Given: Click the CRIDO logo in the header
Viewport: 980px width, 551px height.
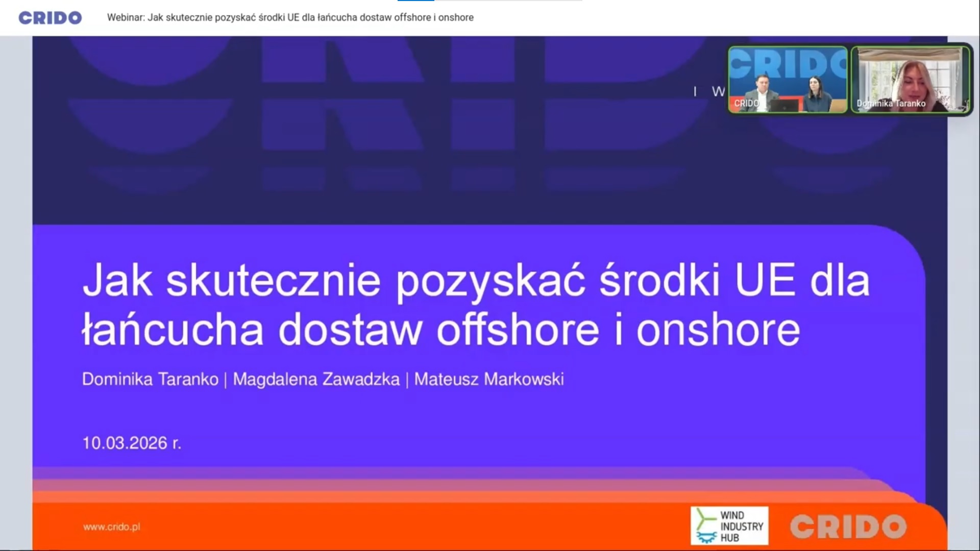Looking at the screenshot, I should pos(50,18).
